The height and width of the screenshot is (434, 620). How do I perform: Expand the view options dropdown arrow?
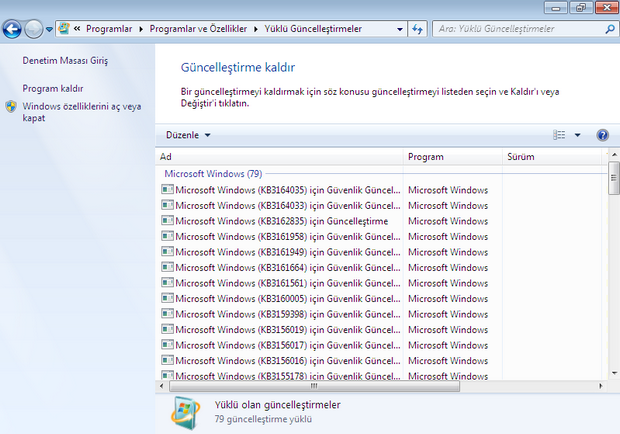click(577, 135)
